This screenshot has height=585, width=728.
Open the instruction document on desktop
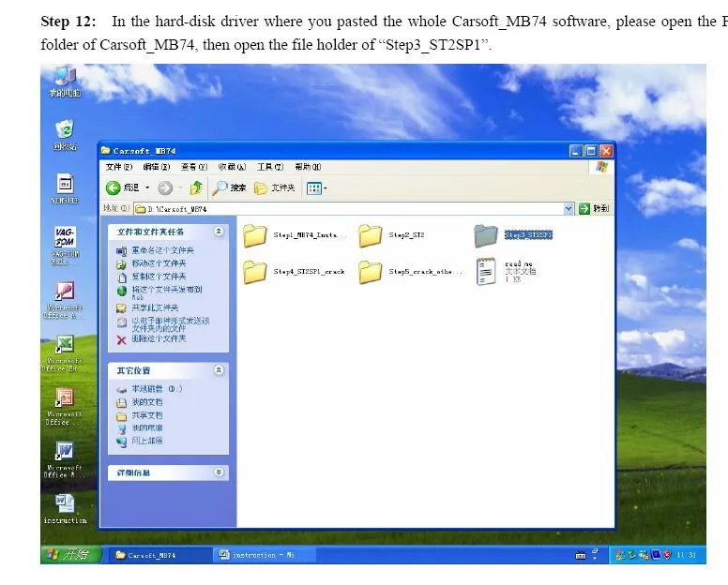65,509
